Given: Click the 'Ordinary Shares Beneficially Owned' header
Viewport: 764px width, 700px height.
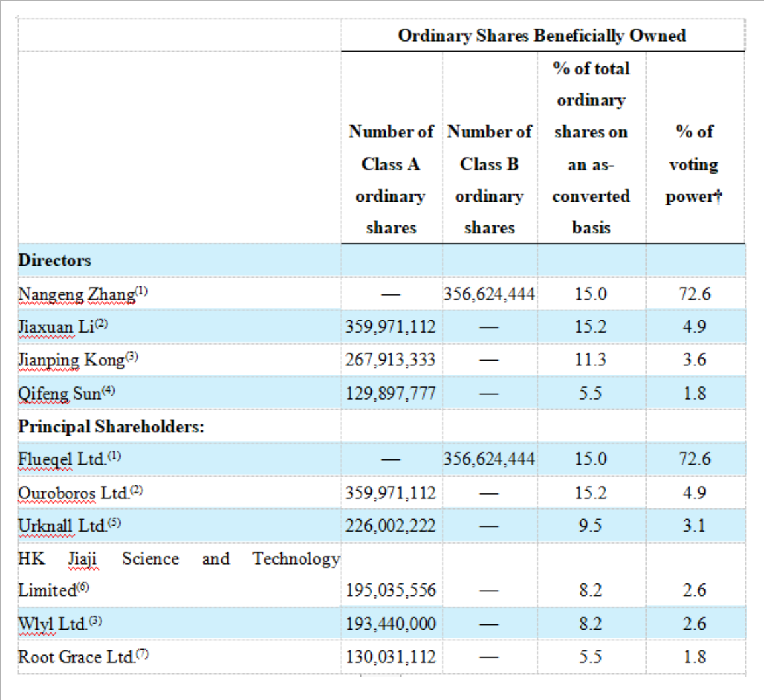Looking at the screenshot, I should (541, 36).
